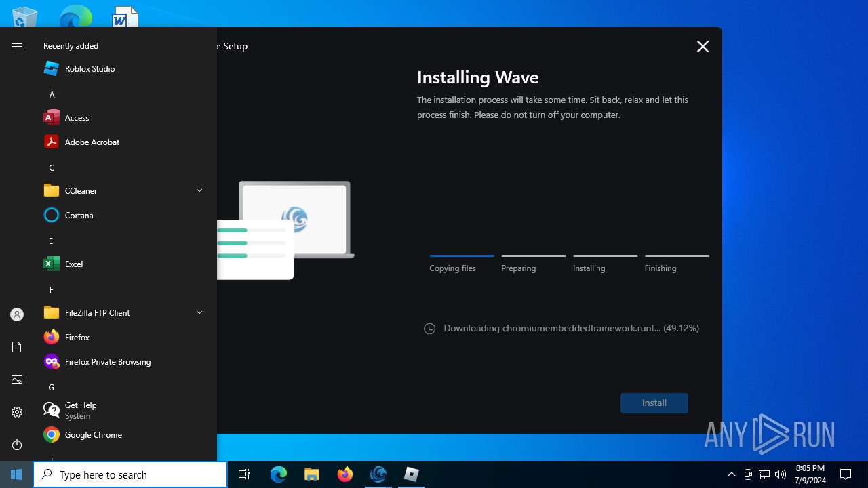Viewport: 868px width, 488px height.
Task: Switch to the Roblox taskbar icon
Action: (x=412, y=474)
